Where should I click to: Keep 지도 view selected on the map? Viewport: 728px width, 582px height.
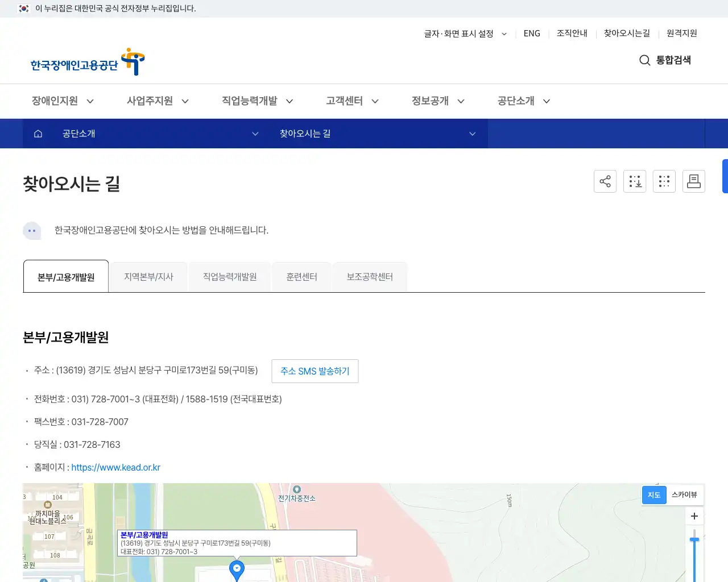click(653, 494)
